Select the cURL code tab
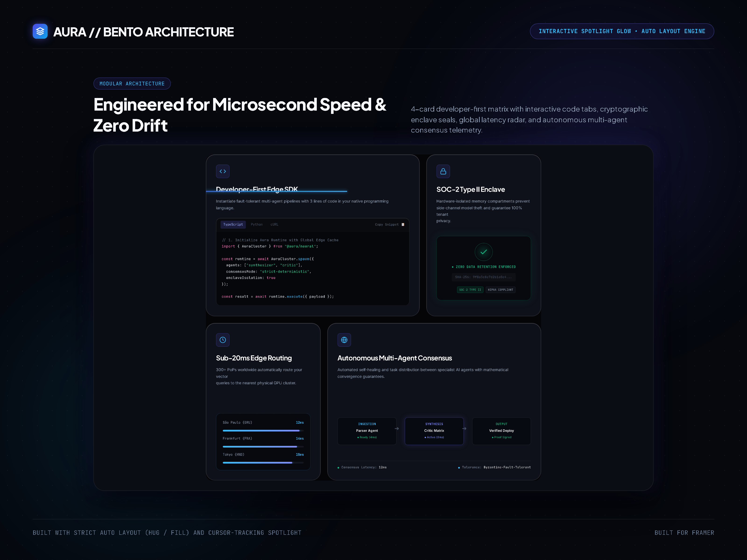This screenshot has height=560, width=747. (x=274, y=224)
